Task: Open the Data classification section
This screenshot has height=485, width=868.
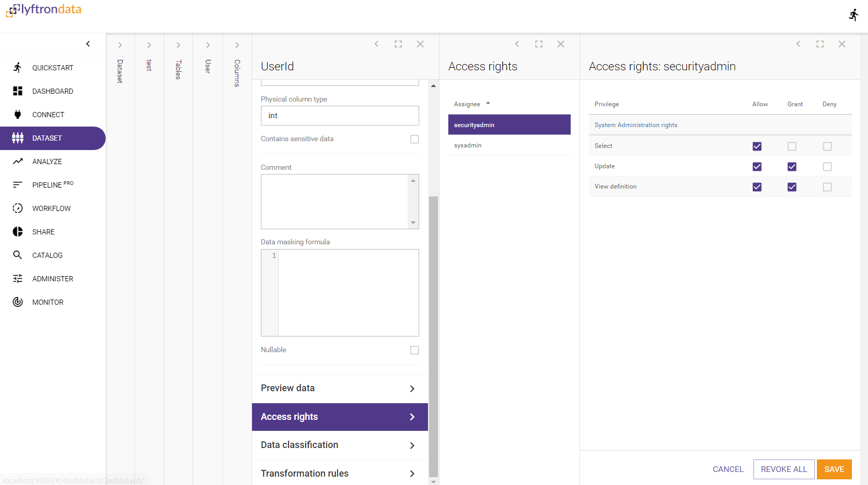Action: pyautogui.click(x=340, y=445)
